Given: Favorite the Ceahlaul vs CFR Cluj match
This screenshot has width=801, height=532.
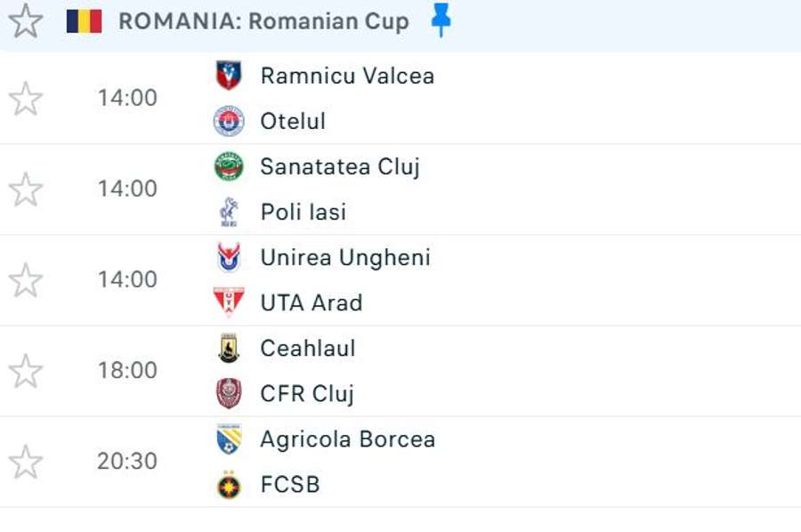Looking at the screenshot, I should click(x=25, y=371).
